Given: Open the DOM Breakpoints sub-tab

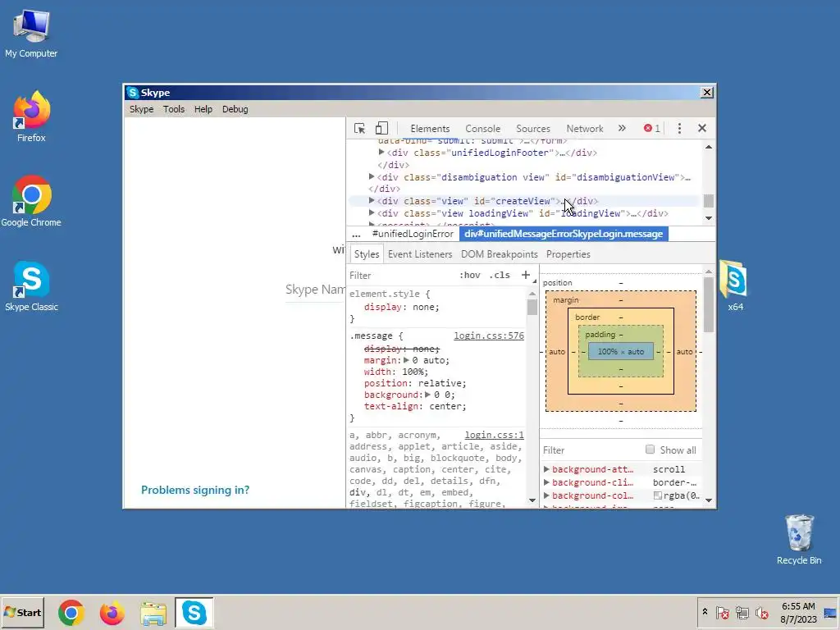Looking at the screenshot, I should click(x=500, y=254).
